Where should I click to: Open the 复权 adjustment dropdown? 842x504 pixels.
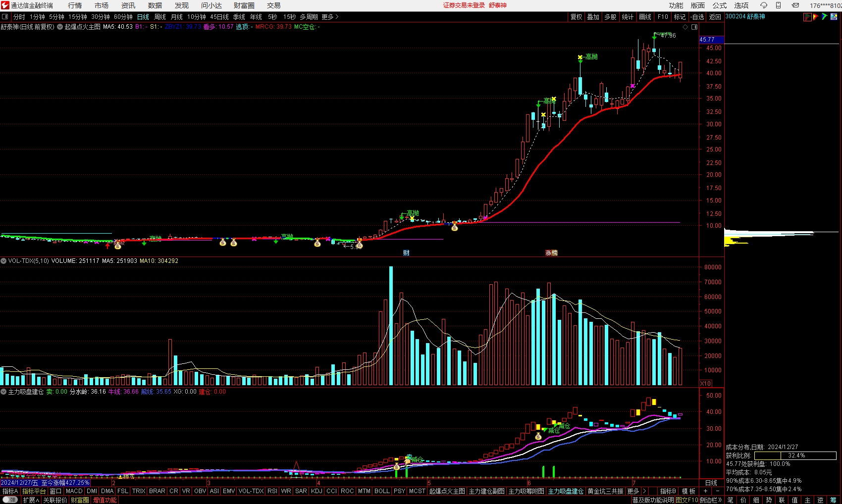[x=576, y=17]
